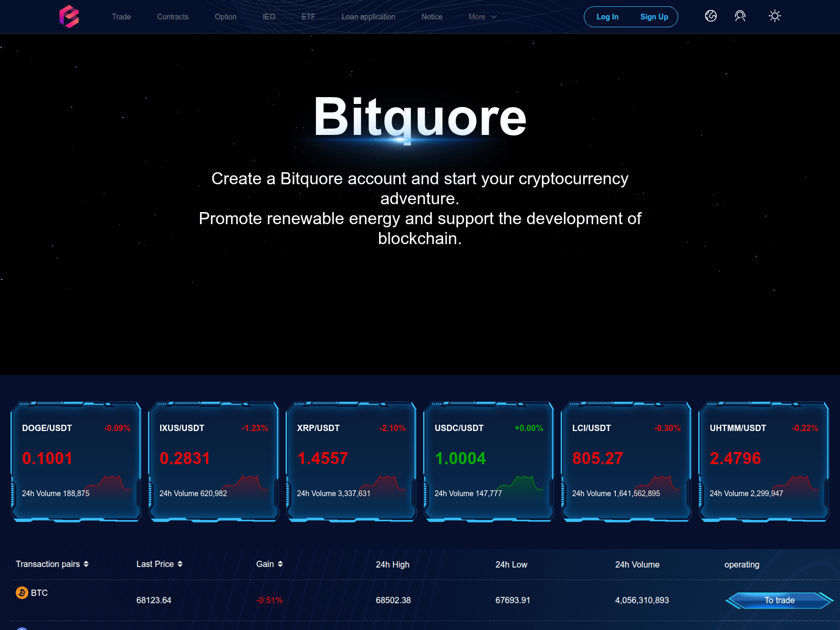
Task: Sort the Transaction pairs column
Action: pyautogui.click(x=87, y=564)
